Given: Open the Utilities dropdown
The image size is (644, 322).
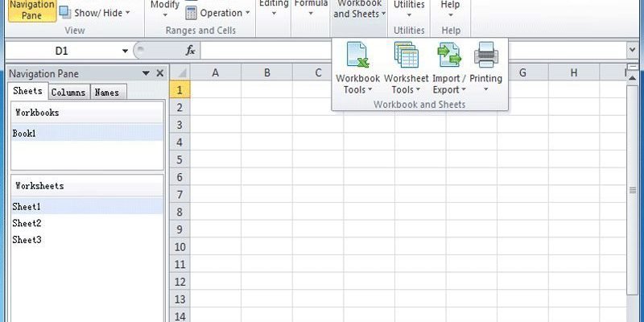Looking at the screenshot, I should click(x=409, y=10).
